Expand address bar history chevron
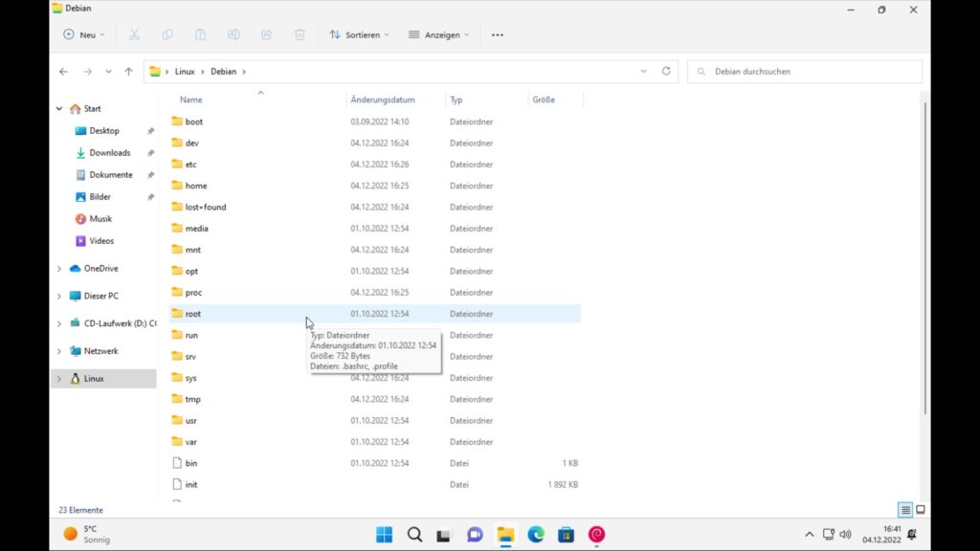The height and width of the screenshot is (551, 980). pos(644,71)
